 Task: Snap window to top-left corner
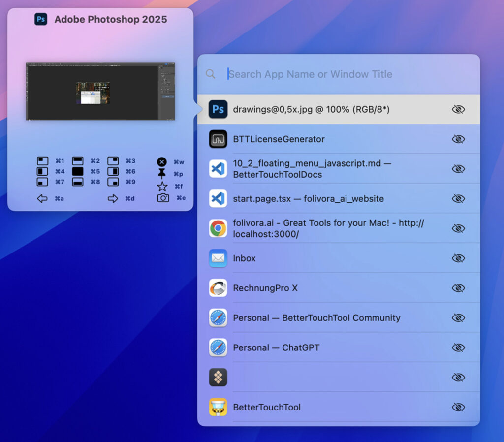42,160
